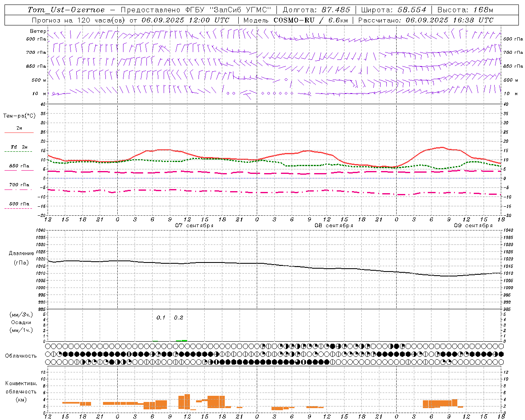Click the (мм/3ч.) precipitation unit label
This screenshot has height=420, width=525.
click(21, 315)
